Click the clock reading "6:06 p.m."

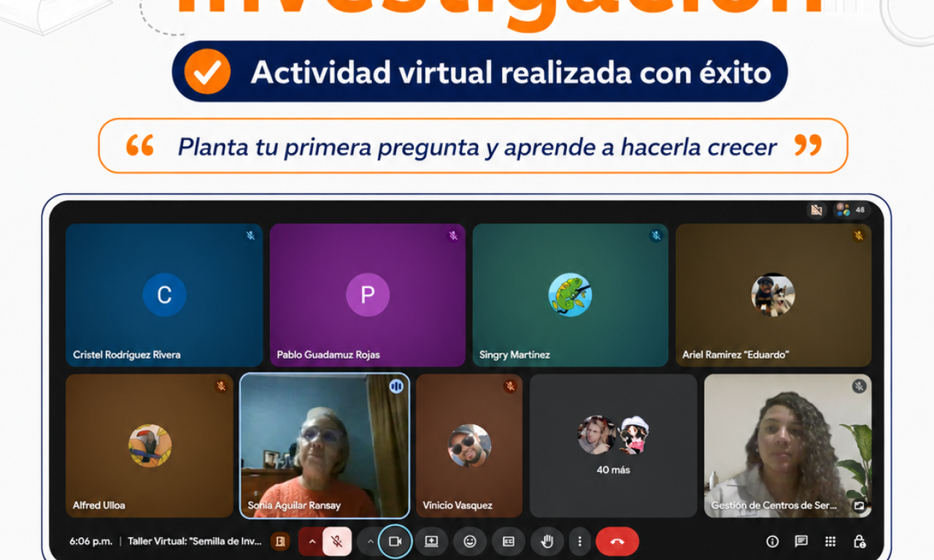(x=90, y=542)
